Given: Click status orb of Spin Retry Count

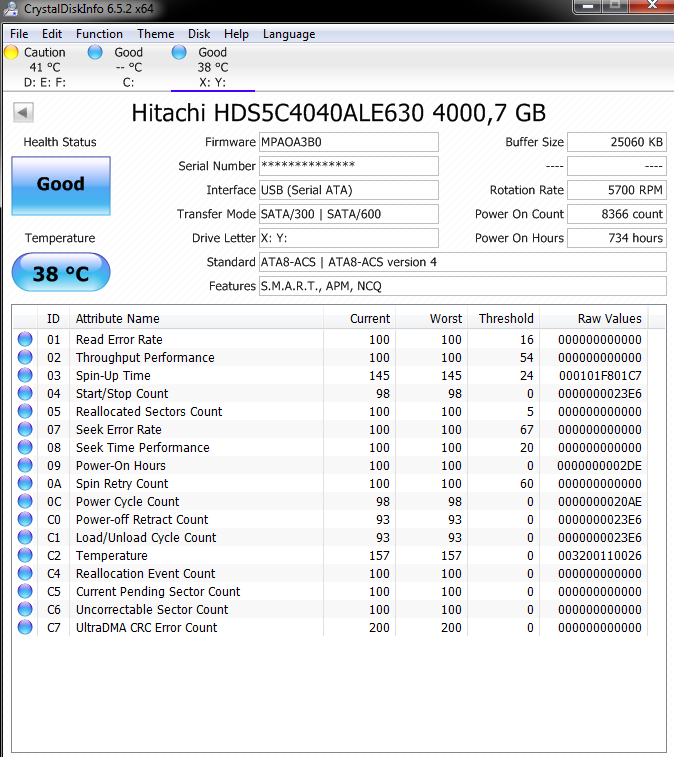Looking at the screenshot, I should pyautogui.click(x=25, y=483).
